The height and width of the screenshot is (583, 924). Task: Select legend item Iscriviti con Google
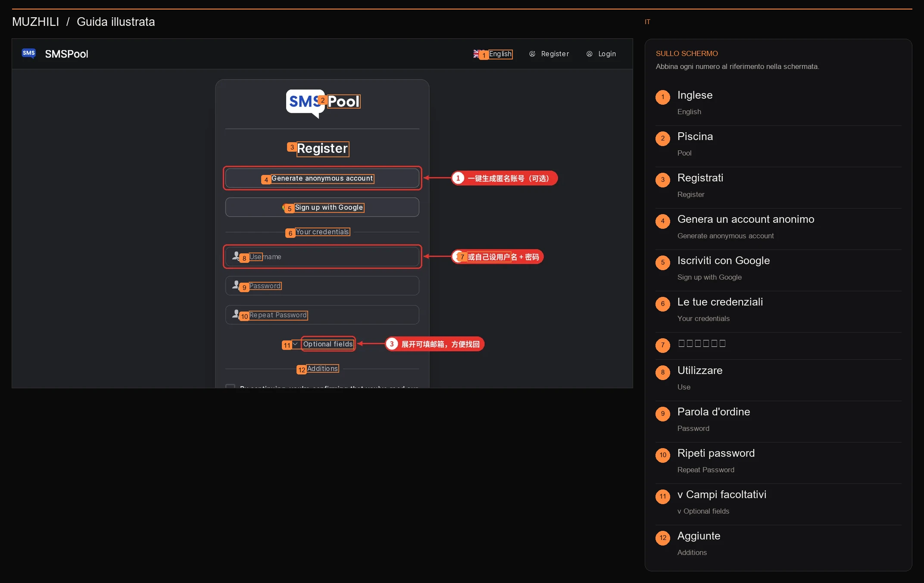click(778, 269)
